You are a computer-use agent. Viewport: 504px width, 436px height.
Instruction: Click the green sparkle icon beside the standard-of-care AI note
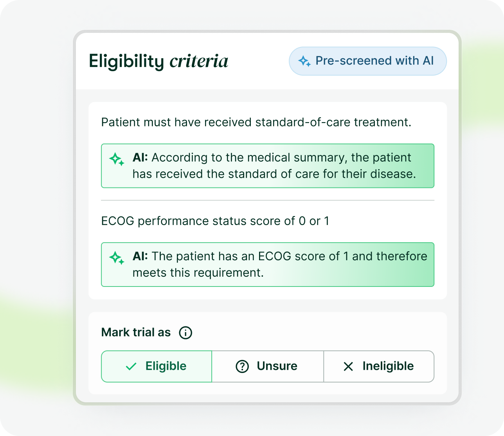tap(117, 159)
